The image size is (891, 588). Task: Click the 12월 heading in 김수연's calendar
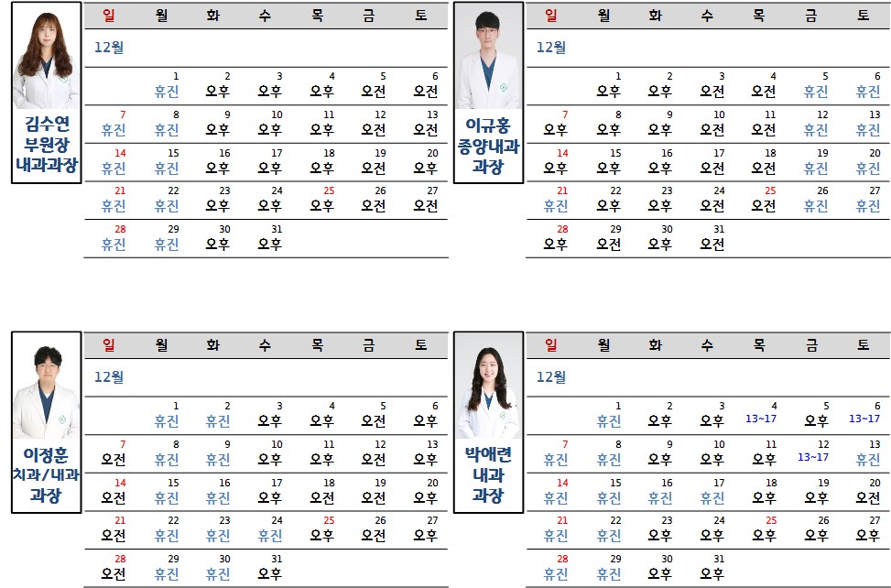click(x=109, y=47)
